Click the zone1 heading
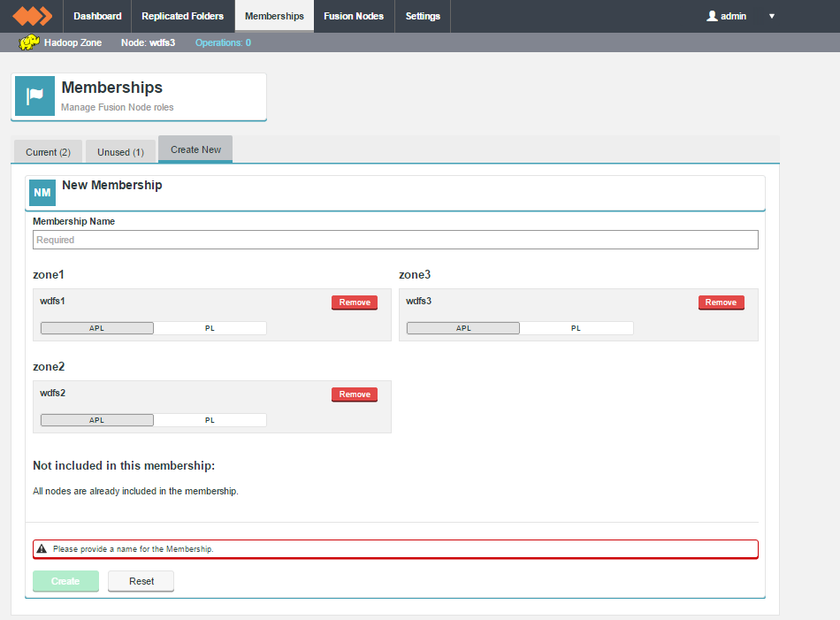The height and width of the screenshot is (620, 840). pos(49,274)
